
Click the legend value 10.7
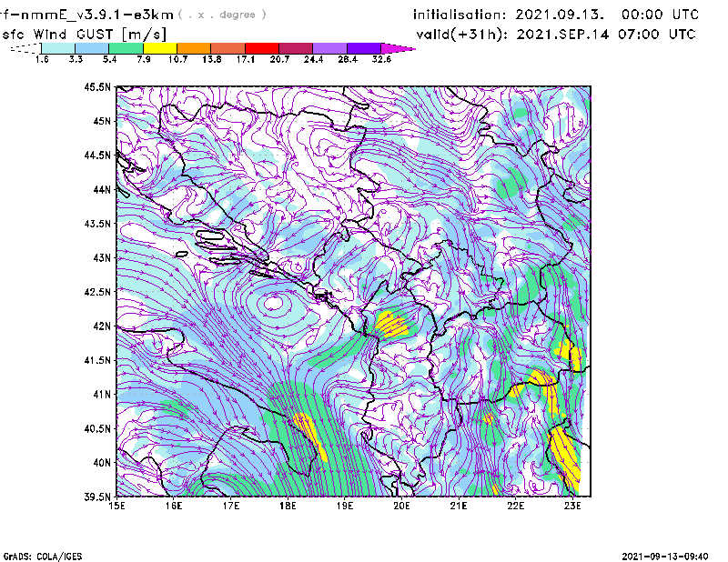(177, 59)
